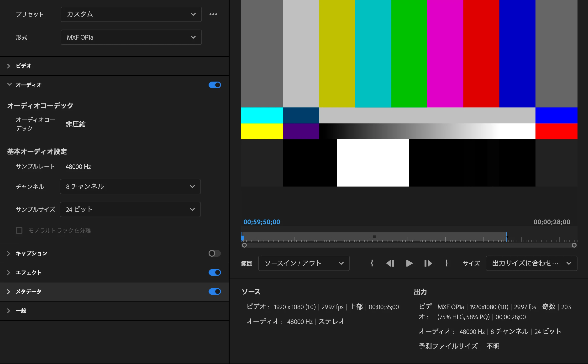This screenshot has width=588, height=364.
Task: Disable the オーディオ export toggle
Action: (215, 85)
